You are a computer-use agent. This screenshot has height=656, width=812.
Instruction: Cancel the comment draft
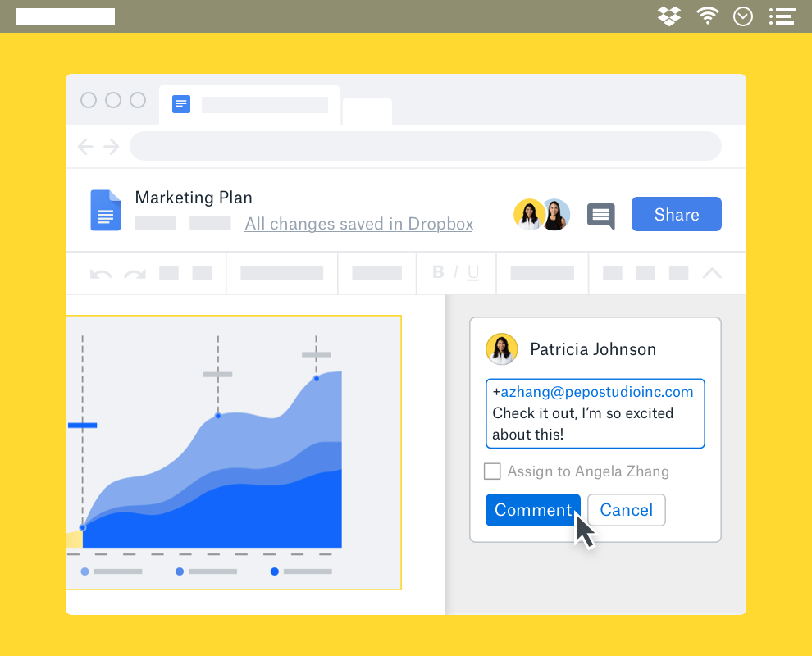pyautogui.click(x=626, y=510)
